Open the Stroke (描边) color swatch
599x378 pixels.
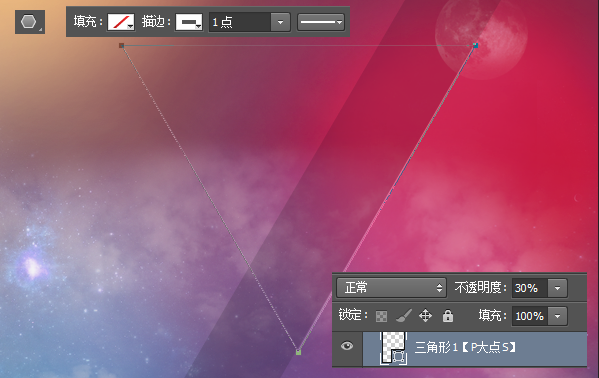click(x=189, y=22)
